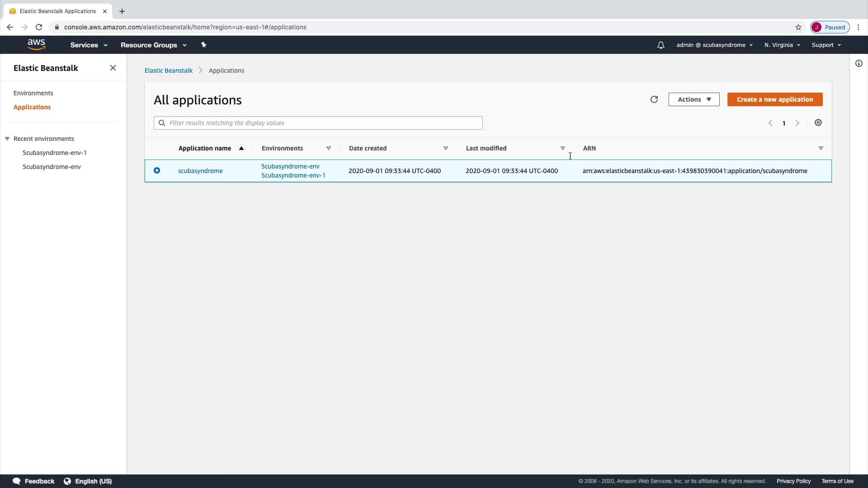The width and height of the screenshot is (868, 488).
Task: Click the pin shortcuts icon
Action: [x=203, y=45]
